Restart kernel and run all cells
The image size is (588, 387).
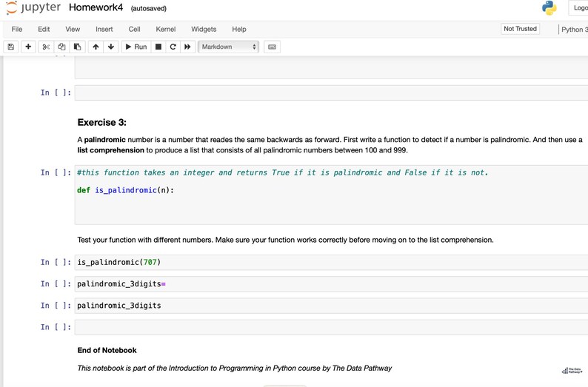(x=187, y=47)
